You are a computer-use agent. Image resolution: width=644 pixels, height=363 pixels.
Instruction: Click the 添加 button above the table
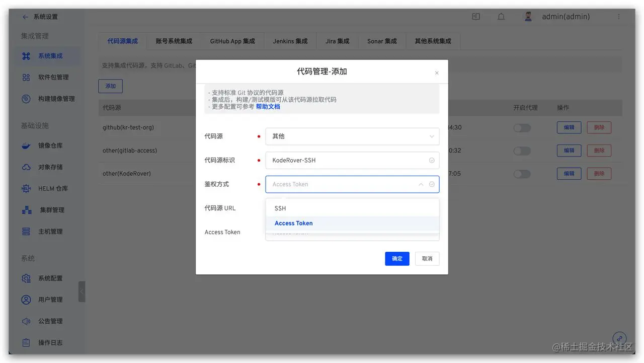tap(111, 86)
